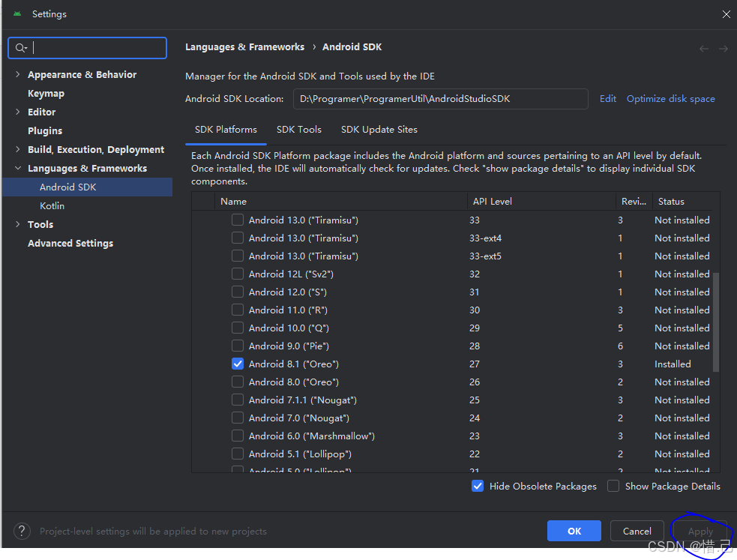Check Android 13.0 Tiramisu 33-ext5 checkbox
Image resolution: width=737 pixels, height=560 pixels.
(238, 256)
